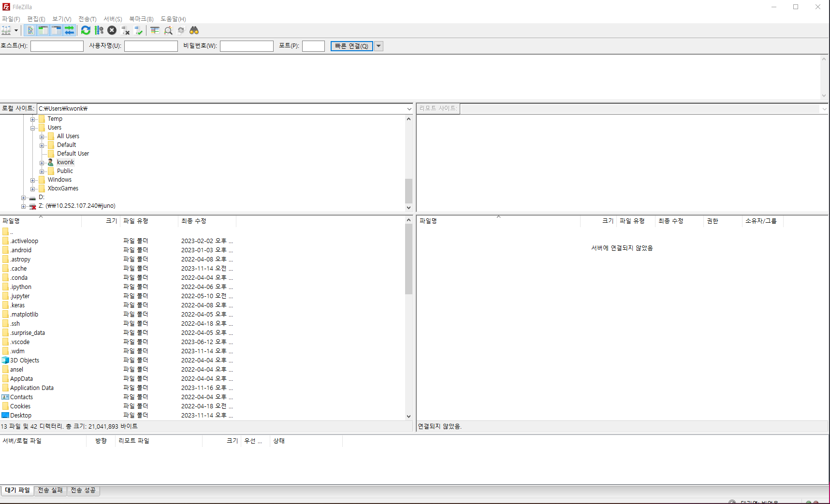Expand the All Users folder node
Screen dimensions: 830x504
click(42, 137)
